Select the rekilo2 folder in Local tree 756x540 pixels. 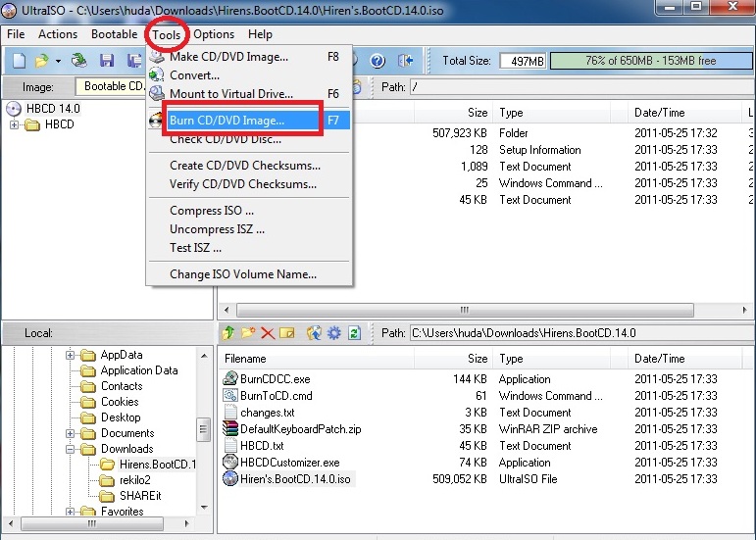click(135, 480)
